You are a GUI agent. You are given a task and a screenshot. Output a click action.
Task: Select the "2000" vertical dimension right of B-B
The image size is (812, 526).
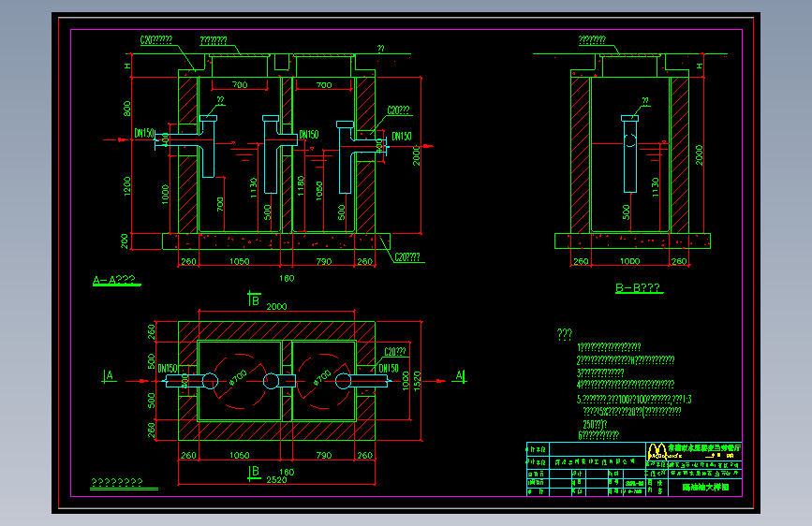pos(700,154)
